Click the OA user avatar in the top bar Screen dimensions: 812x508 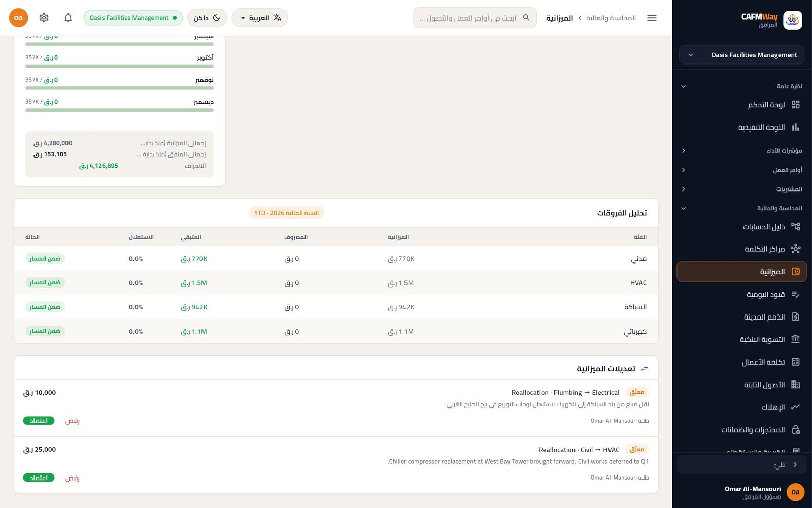coord(18,18)
